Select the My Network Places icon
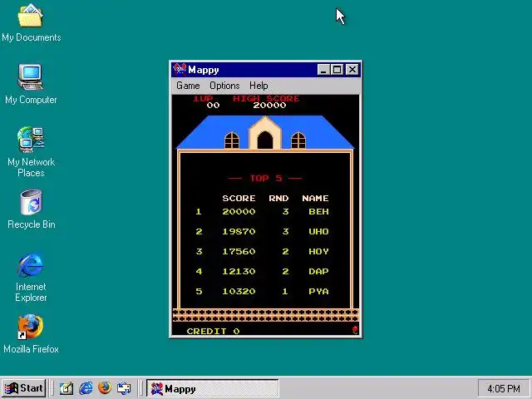Viewport: 532px width, 399px height. tap(31, 151)
